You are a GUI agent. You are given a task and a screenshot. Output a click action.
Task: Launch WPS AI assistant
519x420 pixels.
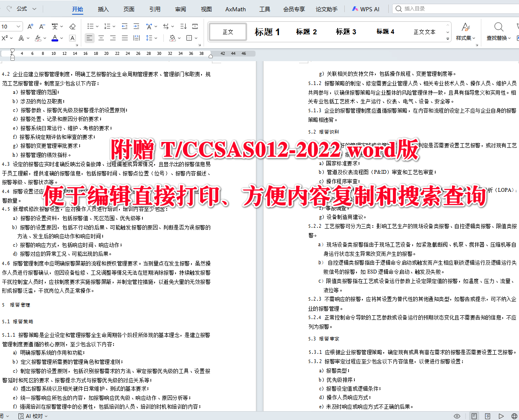(x=366, y=9)
